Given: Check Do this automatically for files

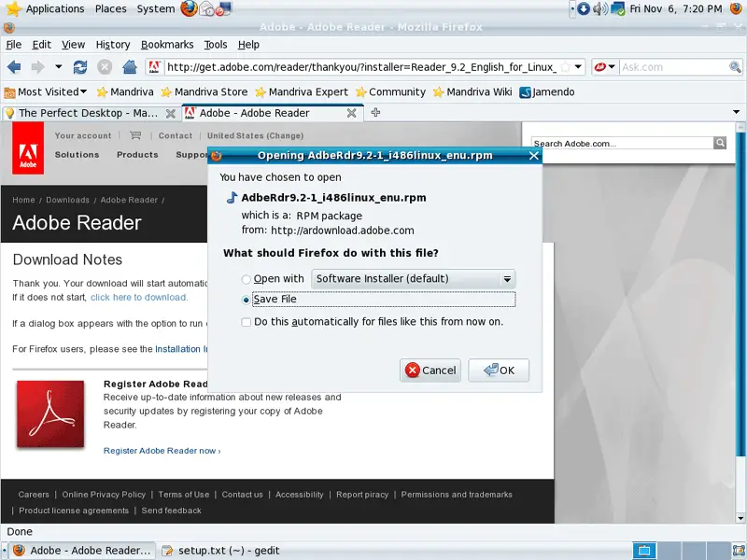Looking at the screenshot, I should click(246, 322).
